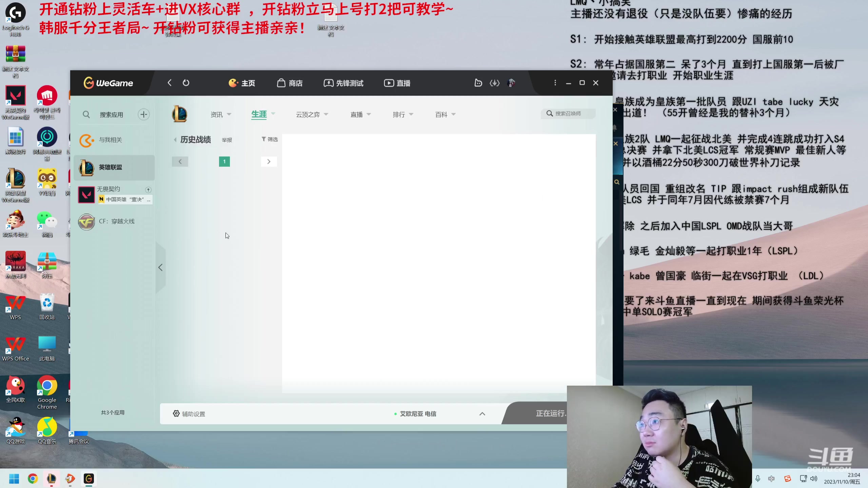This screenshot has height=488, width=868.
Task: Open 此电脑 desktop icon
Action: 47,348
